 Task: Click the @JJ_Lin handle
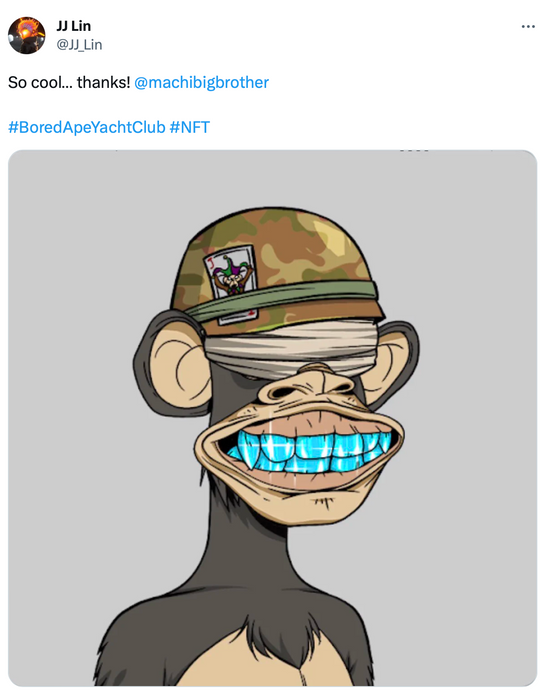click(x=79, y=45)
